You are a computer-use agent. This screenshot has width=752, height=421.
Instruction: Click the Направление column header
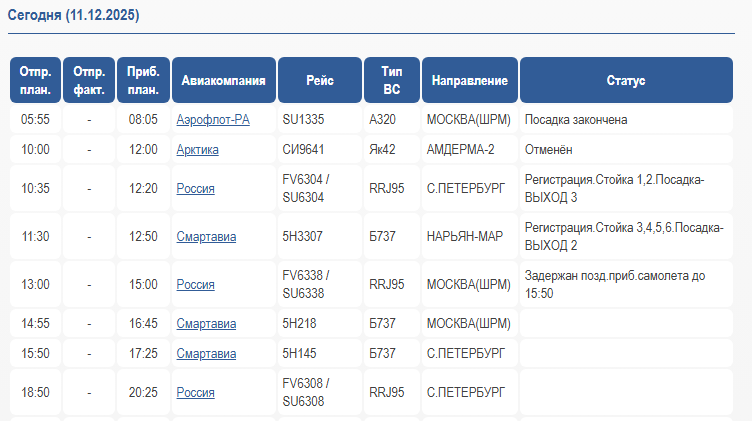[x=470, y=81]
